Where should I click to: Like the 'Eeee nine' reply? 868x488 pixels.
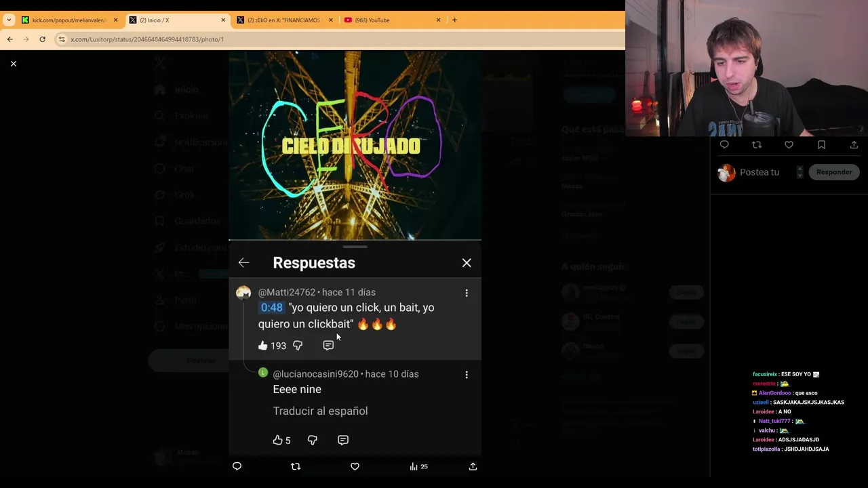(277, 440)
